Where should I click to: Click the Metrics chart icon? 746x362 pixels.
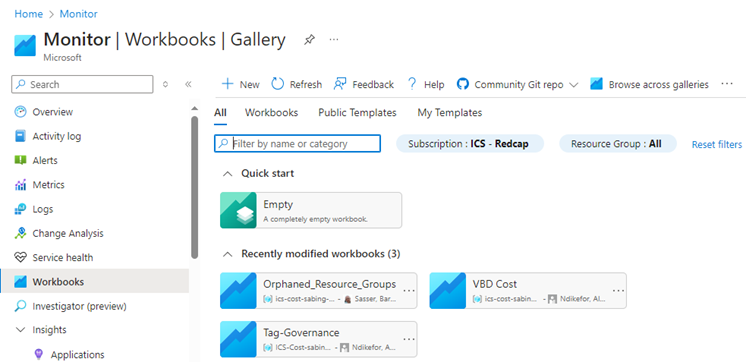[x=20, y=185]
